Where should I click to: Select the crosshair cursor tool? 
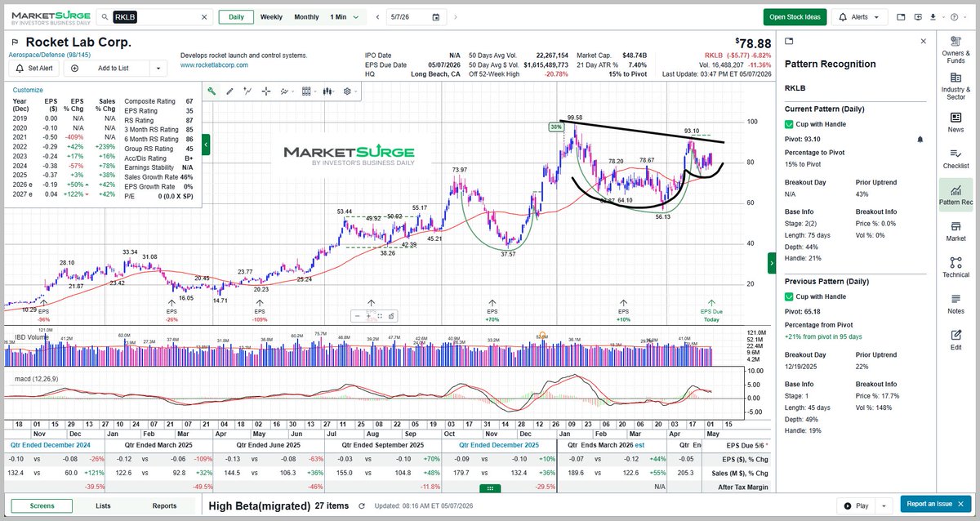coord(266,91)
